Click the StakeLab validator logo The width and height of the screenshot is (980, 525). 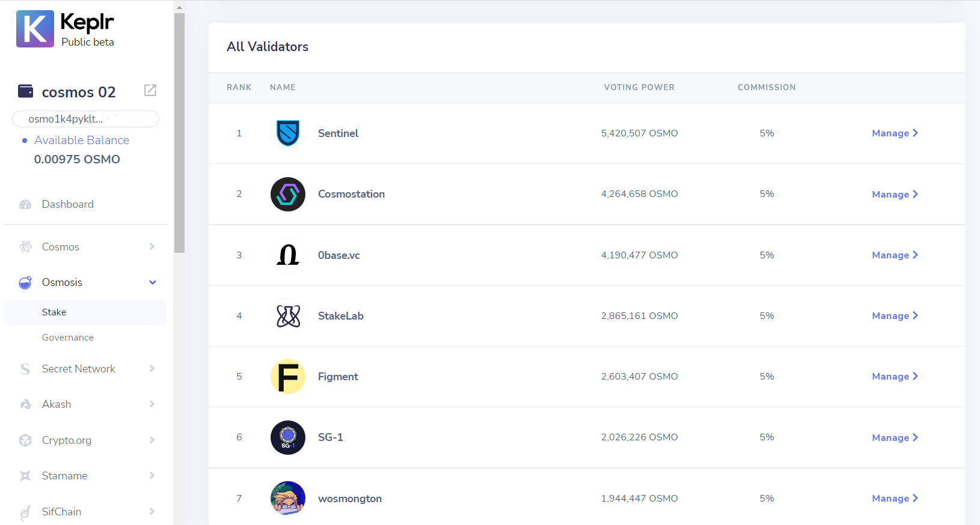(288, 316)
